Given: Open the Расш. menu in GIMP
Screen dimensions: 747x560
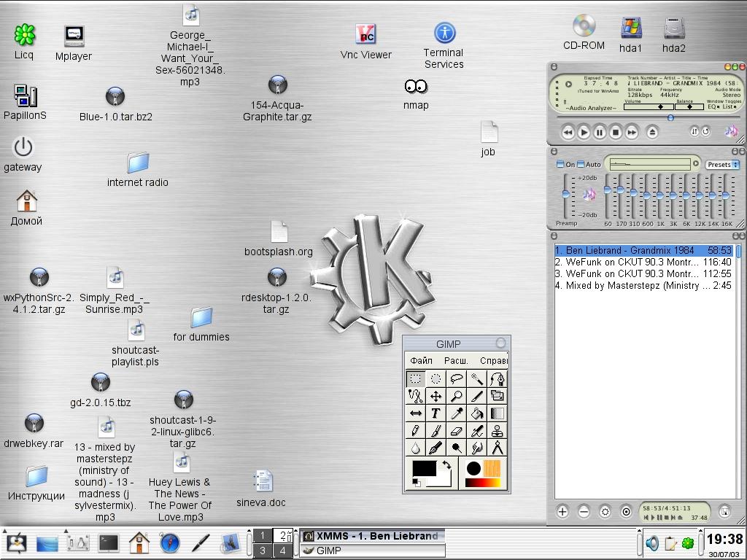Looking at the screenshot, I should click(456, 360).
